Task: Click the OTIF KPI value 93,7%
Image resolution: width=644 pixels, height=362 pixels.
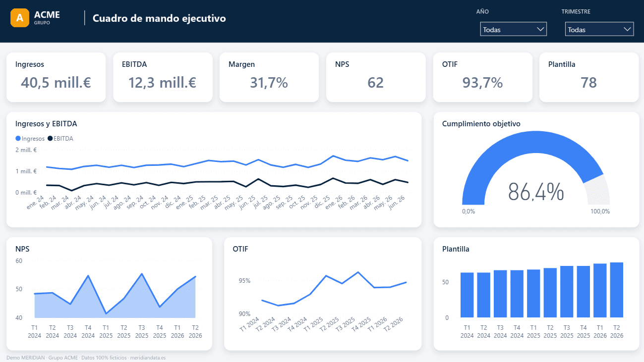Action: [x=482, y=83]
